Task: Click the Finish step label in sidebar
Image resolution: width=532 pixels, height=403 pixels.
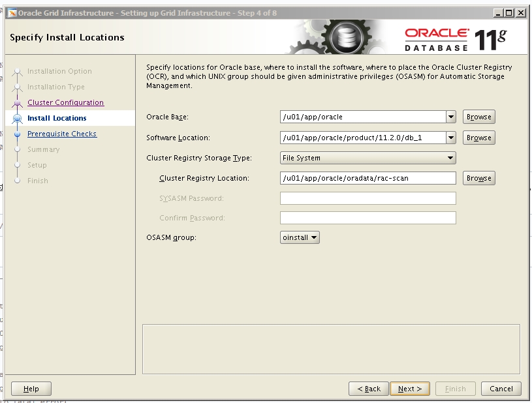Action: point(38,181)
